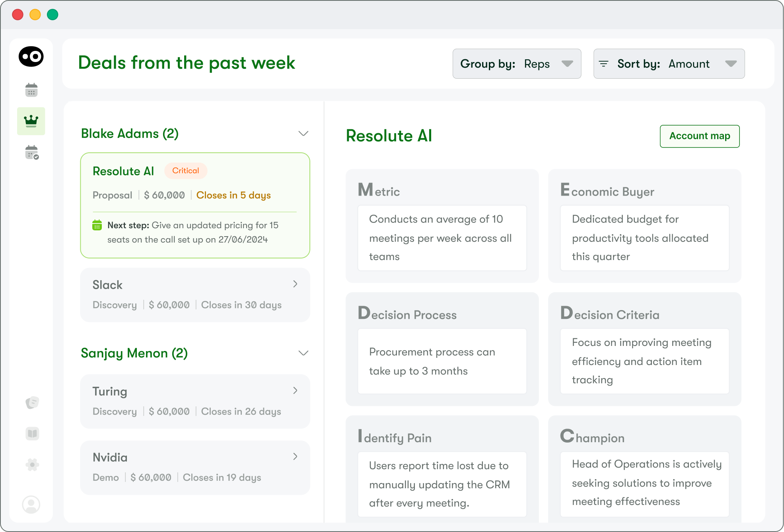The width and height of the screenshot is (784, 532).
Task: Click the Economic Buyer text box
Action: coord(644,238)
